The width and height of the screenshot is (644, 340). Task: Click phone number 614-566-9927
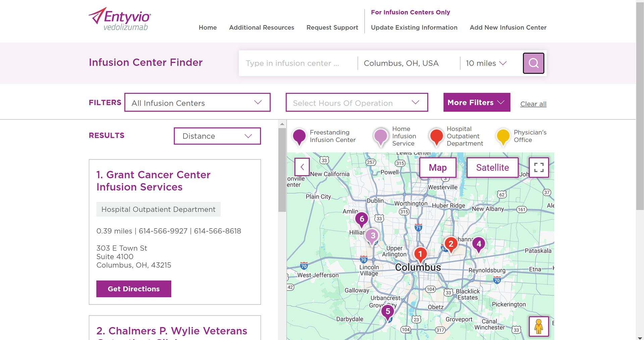pyautogui.click(x=163, y=231)
